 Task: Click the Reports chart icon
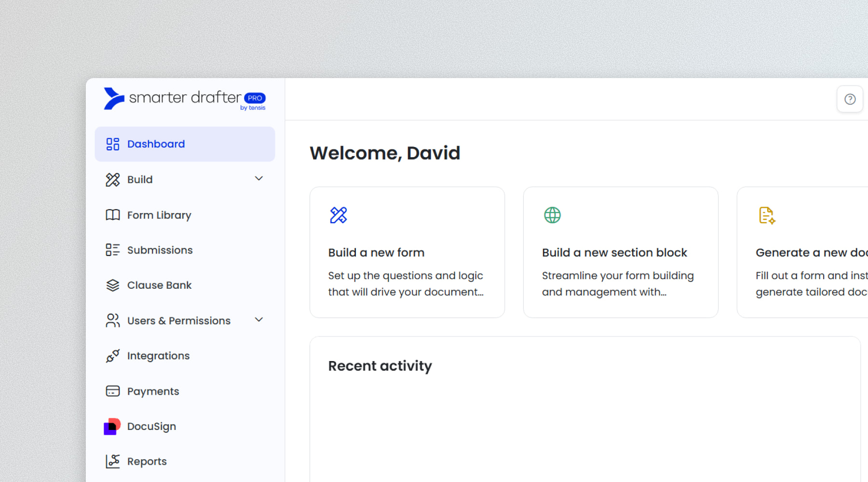pyautogui.click(x=112, y=461)
